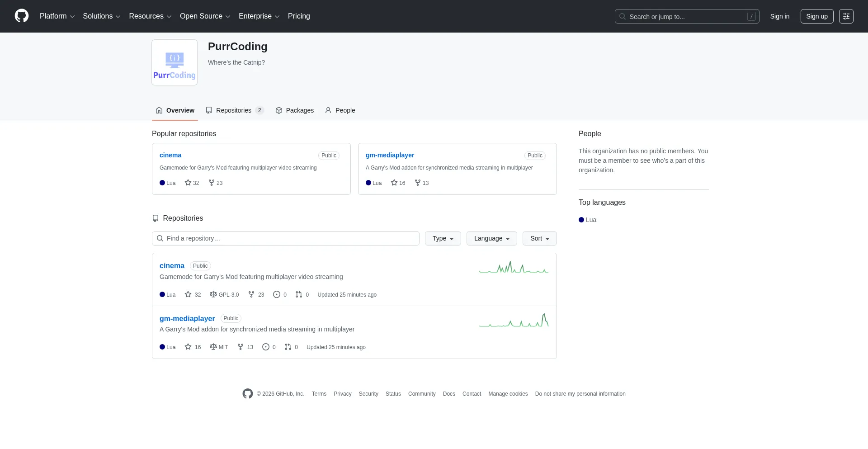Click the GPL-3.0 license of cinema
868x449 pixels.
224,294
